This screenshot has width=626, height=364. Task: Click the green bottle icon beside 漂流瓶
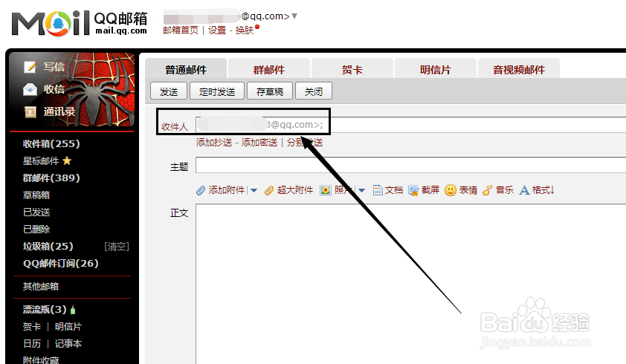pyautogui.click(x=73, y=310)
